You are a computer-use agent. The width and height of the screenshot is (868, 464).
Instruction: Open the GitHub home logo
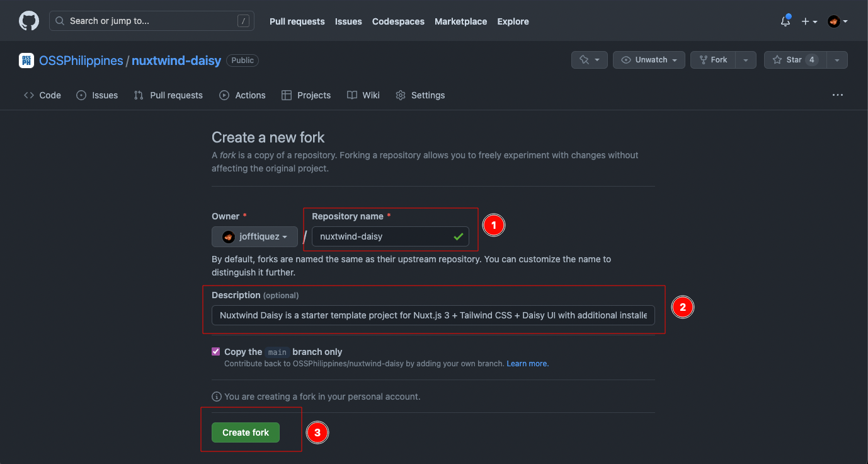pos(29,21)
